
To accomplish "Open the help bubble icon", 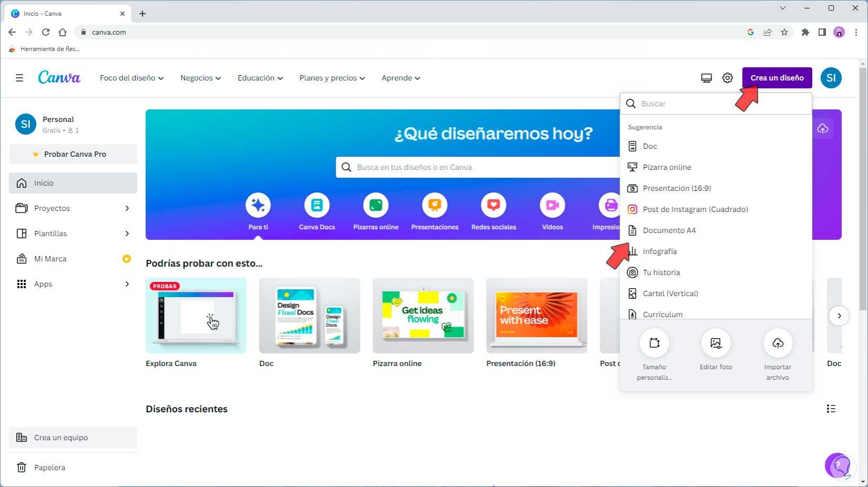I will tap(838, 466).
